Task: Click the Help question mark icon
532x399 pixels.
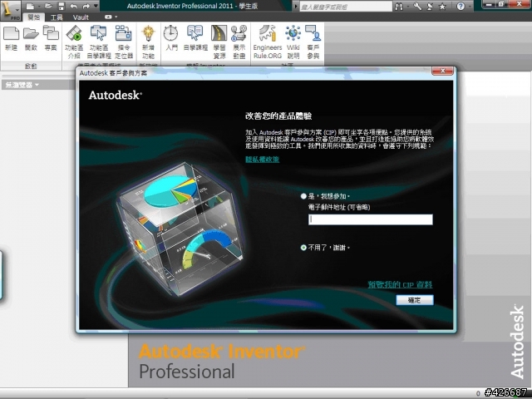Action: click(461, 6)
